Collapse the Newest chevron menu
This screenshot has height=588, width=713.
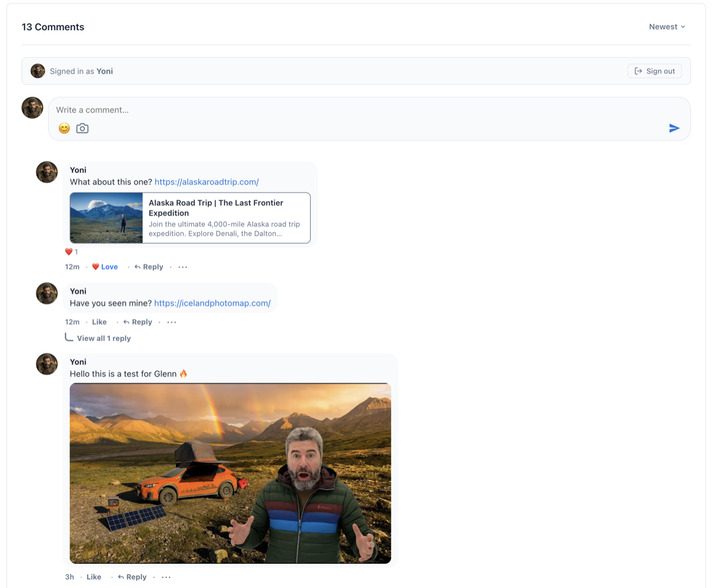683,27
